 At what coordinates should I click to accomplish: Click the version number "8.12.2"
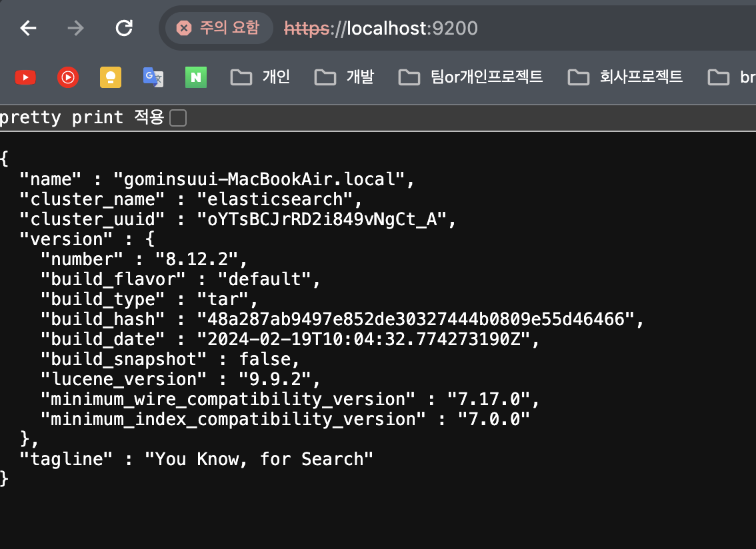[197, 259]
